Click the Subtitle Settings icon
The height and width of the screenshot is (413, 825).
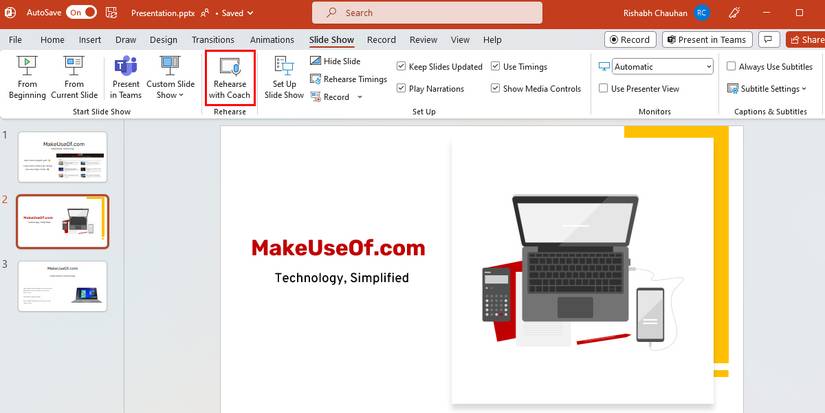click(732, 89)
